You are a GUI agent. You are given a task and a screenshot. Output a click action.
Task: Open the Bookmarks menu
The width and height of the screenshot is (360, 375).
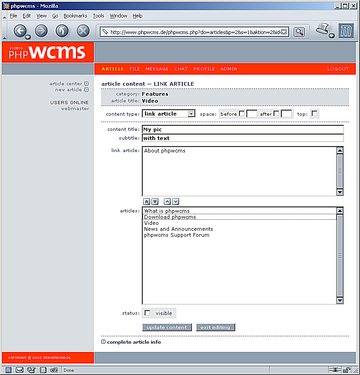click(x=75, y=16)
